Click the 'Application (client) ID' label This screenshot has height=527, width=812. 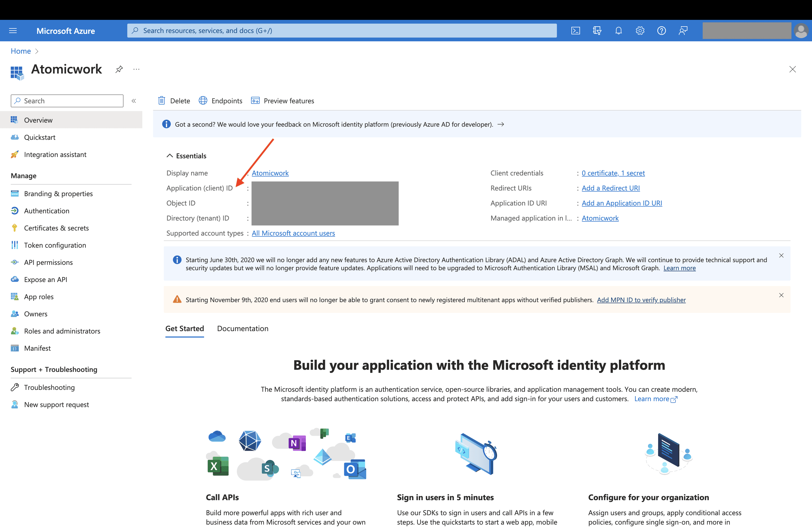200,188
